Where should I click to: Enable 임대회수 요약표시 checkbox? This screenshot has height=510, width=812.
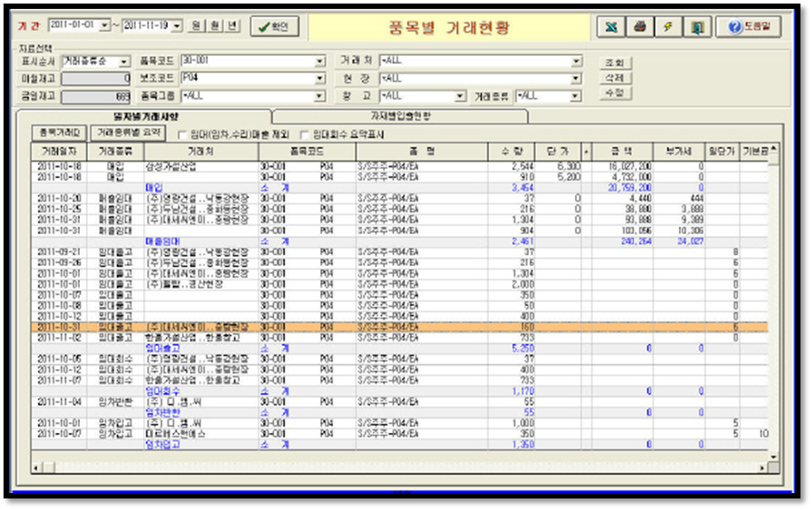[304, 135]
